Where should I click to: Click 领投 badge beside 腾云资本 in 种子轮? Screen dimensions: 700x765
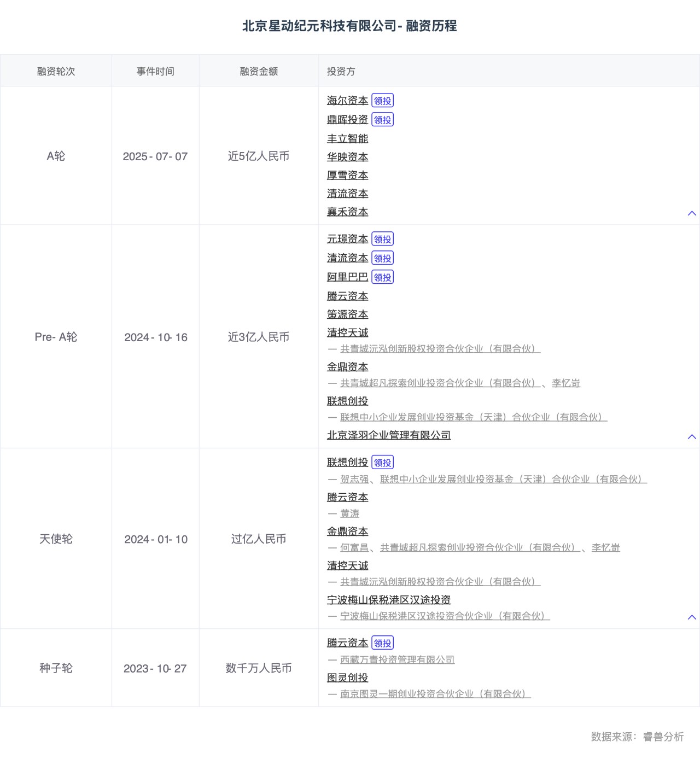(x=383, y=643)
